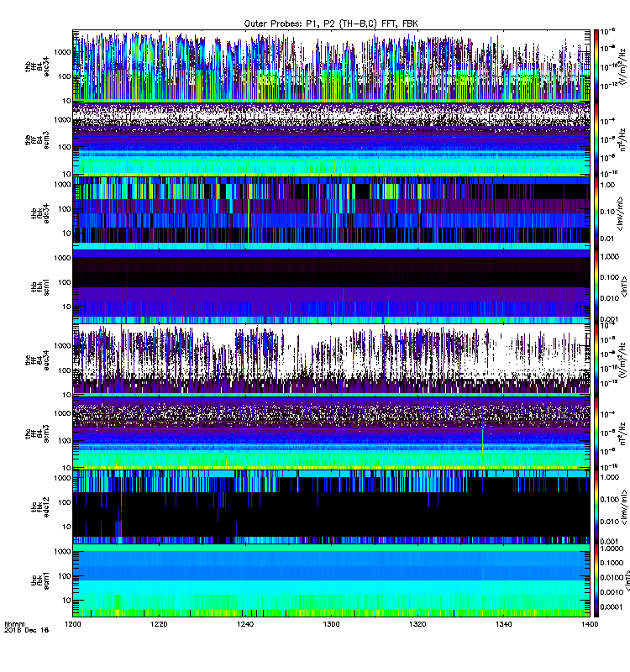Image resolution: width=630 pixels, height=672 pixels.
Task: Click the (V/m)²/Hz unit label beside thb eac34 panel
Action: 622,66
